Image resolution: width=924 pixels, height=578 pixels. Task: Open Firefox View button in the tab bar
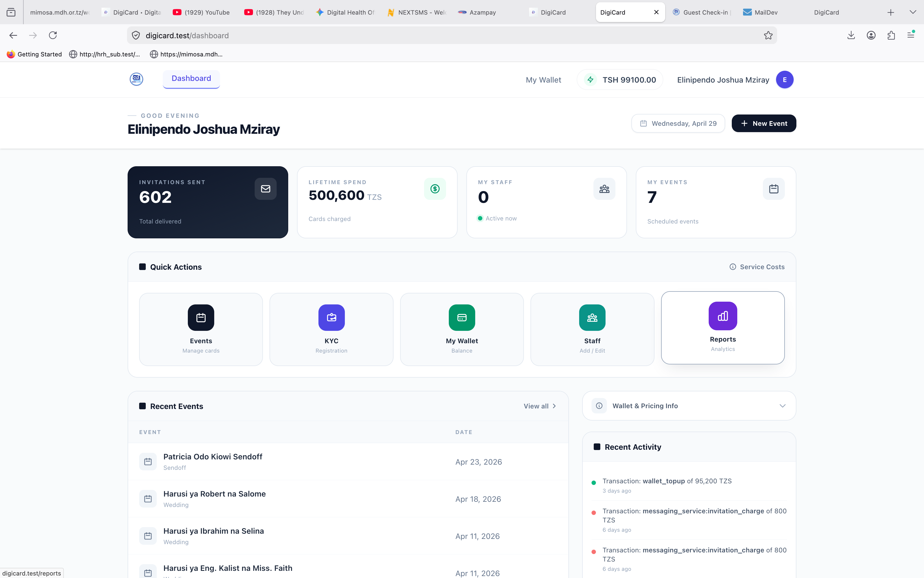coord(11,12)
